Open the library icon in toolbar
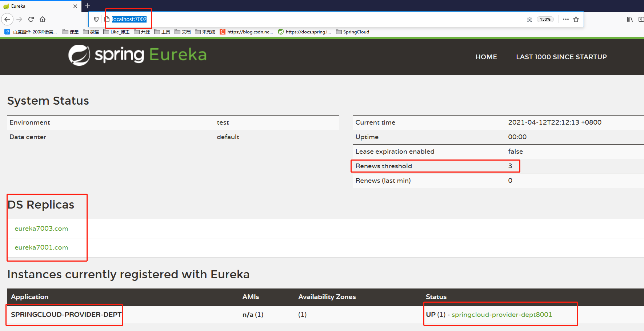 (630, 19)
